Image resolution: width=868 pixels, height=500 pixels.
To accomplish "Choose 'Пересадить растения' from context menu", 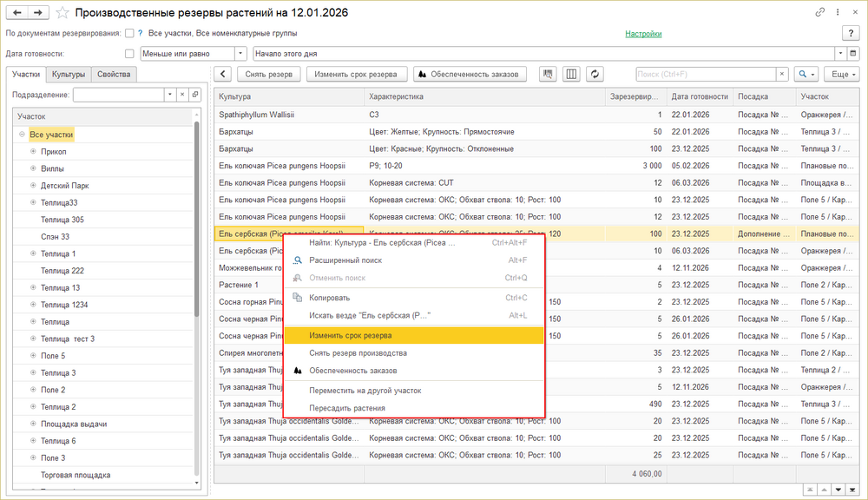I will point(347,408).
